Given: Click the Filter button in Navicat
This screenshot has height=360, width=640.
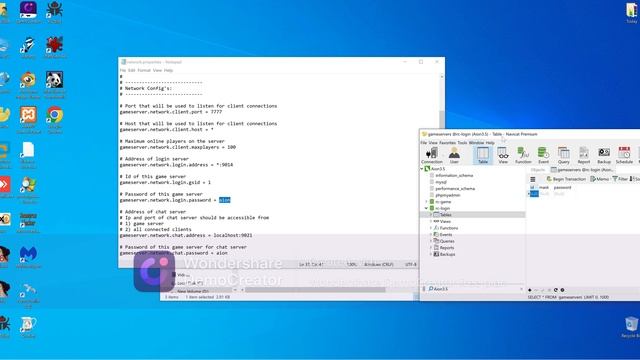Looking at the screenshot, I should [620, 179].
